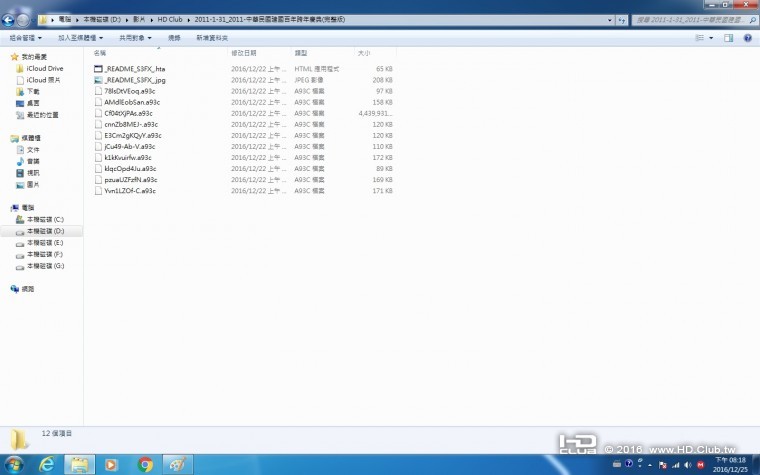Open the 共用對象 (Share with) dropdown
Viewport: 760px width, 475px height.
point(135,38)
